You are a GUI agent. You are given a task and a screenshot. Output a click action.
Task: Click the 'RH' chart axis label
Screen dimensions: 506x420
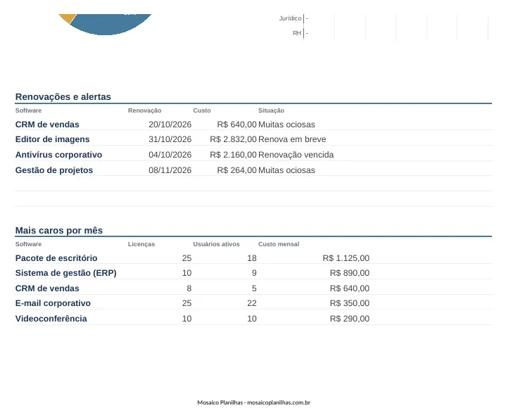pyautogui.click(x=297, y=33)
